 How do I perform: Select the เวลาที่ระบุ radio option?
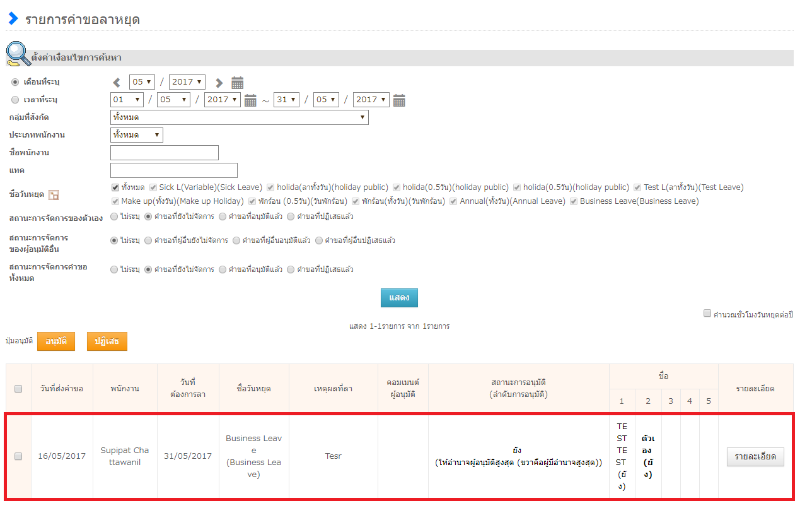[15, 100]
